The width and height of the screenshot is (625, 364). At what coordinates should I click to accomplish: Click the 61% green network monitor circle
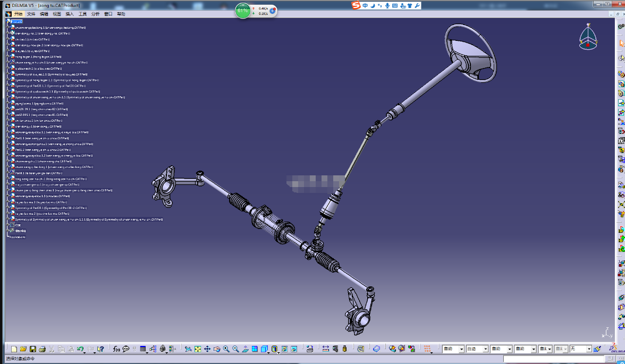pyautogui.click(x=242, y=11)
